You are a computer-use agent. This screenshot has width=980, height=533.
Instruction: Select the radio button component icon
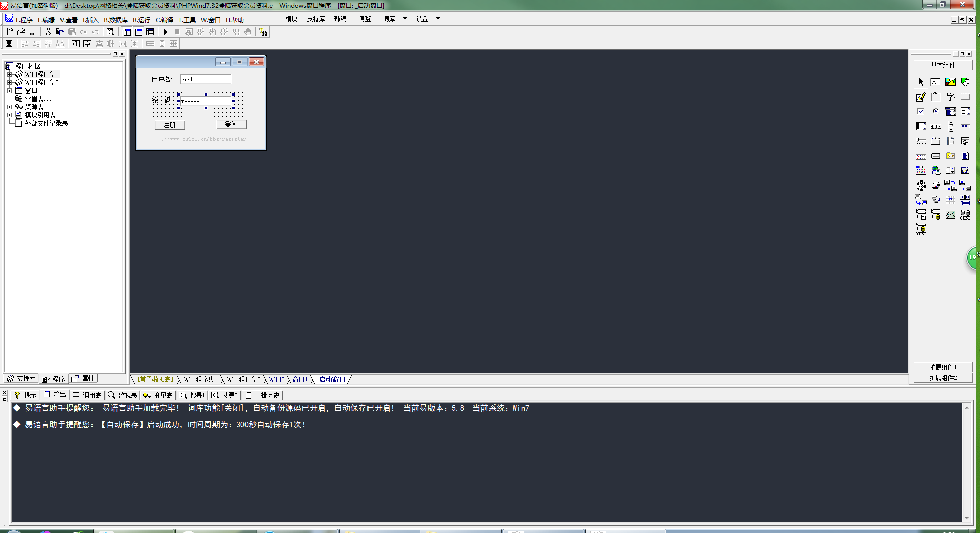[x=935, y=111]
